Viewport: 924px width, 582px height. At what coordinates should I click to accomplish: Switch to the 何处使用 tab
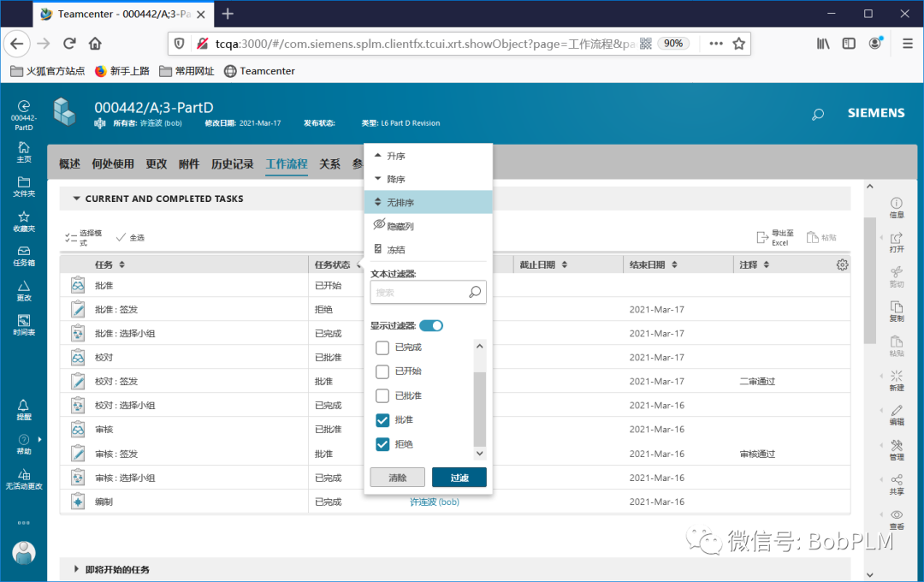click(113, 164)
